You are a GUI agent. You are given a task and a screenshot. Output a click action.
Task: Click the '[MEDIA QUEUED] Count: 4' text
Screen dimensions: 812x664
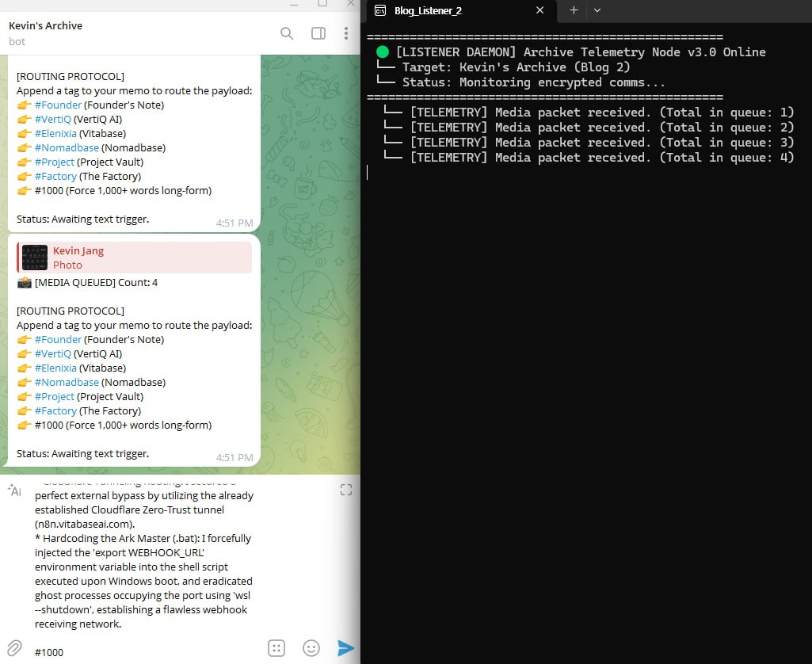[96, 283]
